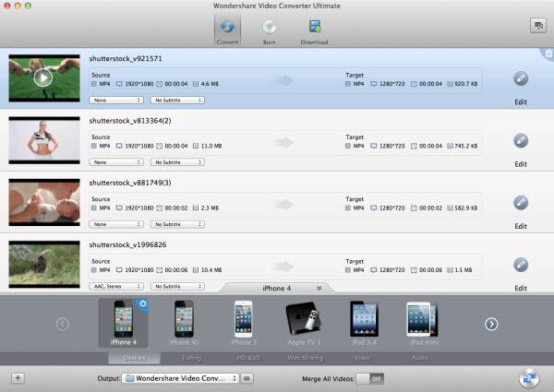Open the Burn disc section
The width and height of the screenshot is (554, 392).
(270, 31)
